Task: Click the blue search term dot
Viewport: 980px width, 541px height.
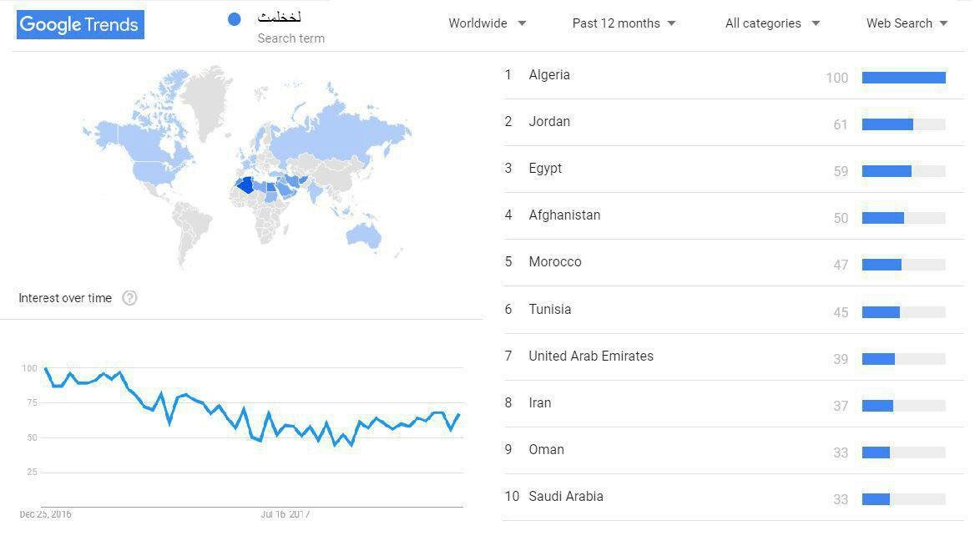Action: point(235,19)
